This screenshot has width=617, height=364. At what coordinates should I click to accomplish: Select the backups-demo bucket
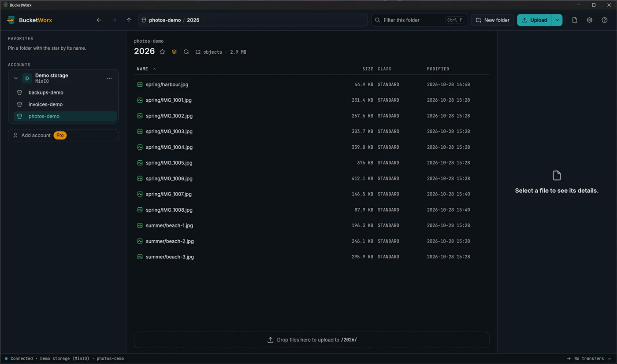[x=65, y=92]
